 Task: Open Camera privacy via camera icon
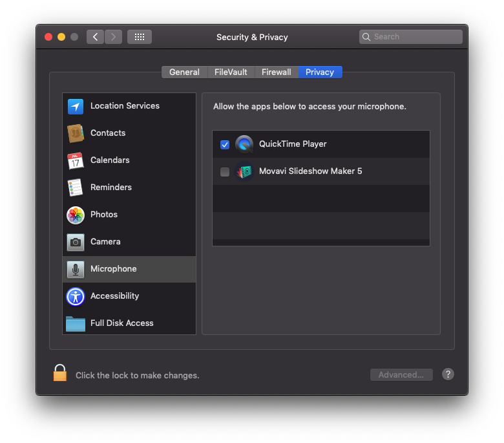tap(76, 242)
